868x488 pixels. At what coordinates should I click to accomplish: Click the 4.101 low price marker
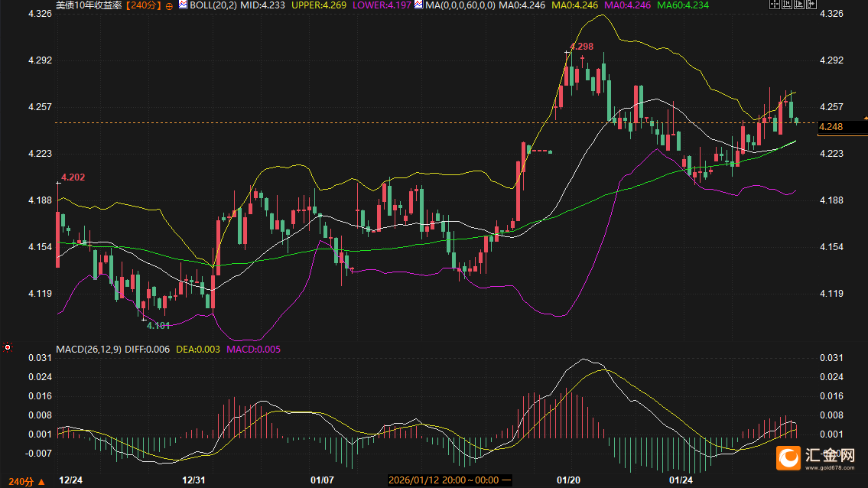pos(158,326)
